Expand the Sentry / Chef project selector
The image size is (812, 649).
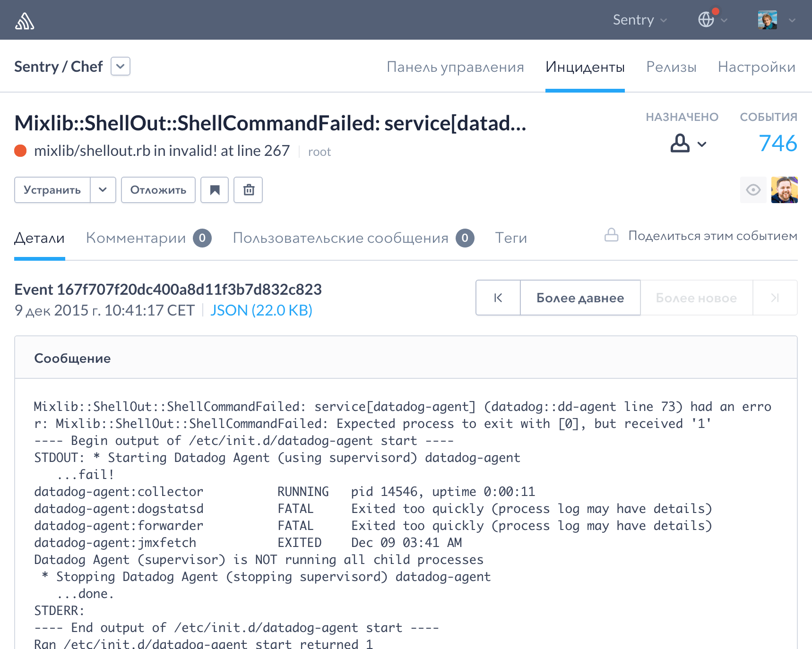121,66
